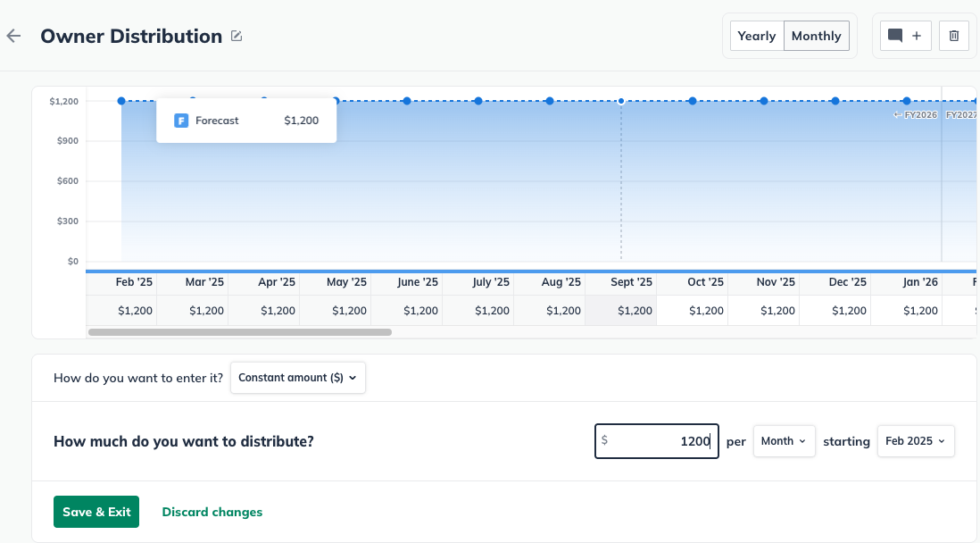Switch view to Yearly

point(757,37)
